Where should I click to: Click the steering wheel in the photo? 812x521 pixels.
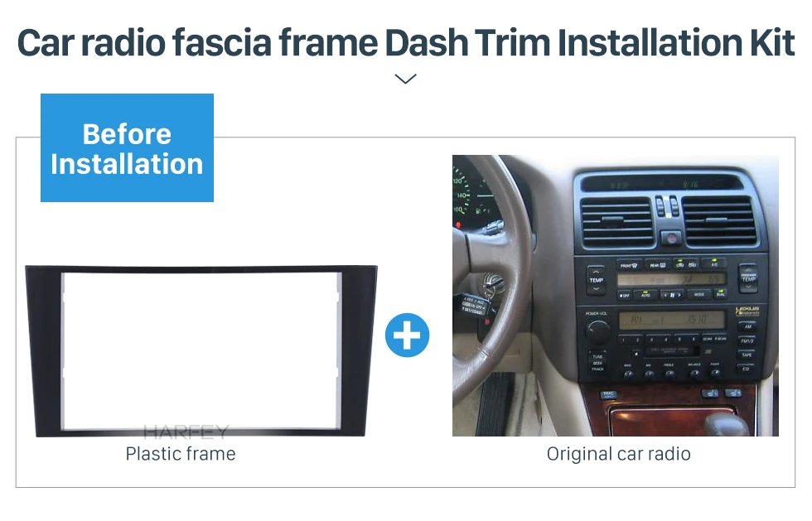[491, 280]
